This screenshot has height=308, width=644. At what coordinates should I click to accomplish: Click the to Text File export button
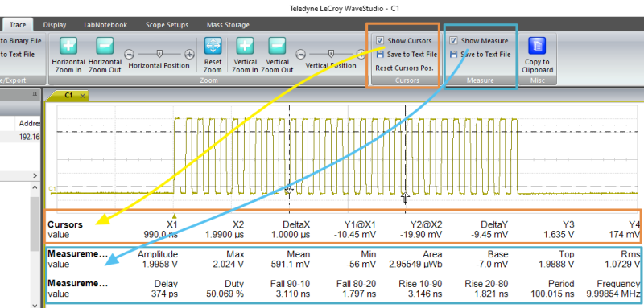17,54
